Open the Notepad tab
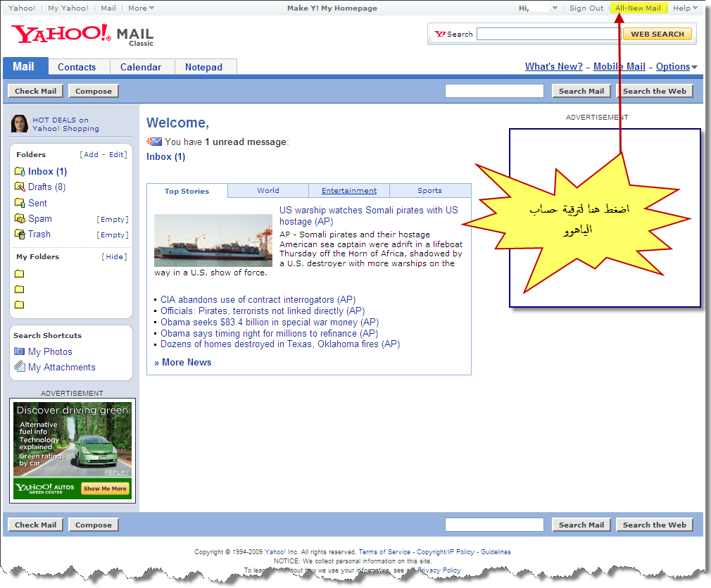 pos(205,67)
